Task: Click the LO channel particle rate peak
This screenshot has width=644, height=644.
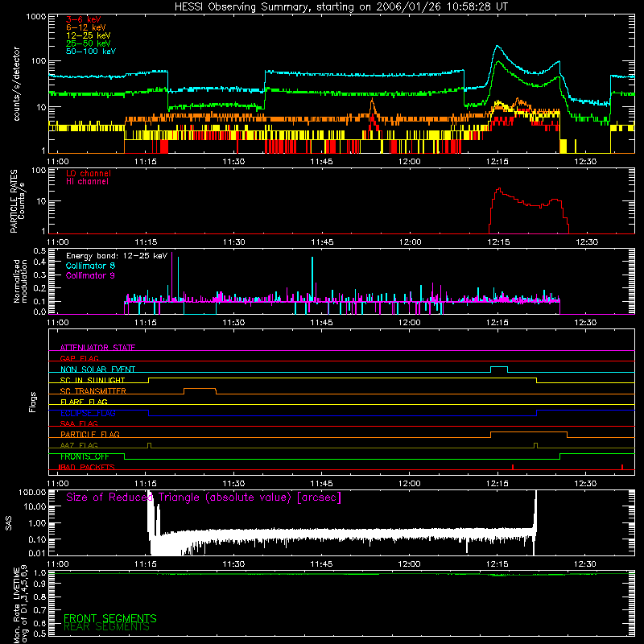Action: (499, 189)
